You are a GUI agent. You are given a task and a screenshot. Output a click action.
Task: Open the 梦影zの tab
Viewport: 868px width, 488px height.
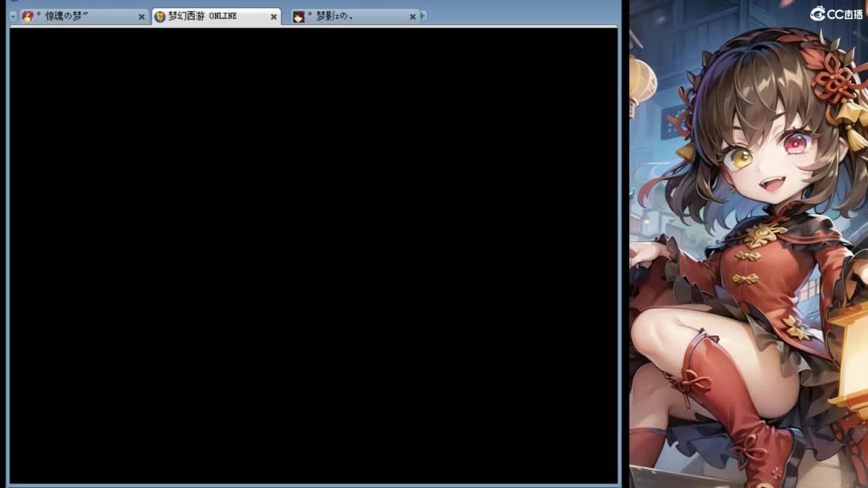355,16
